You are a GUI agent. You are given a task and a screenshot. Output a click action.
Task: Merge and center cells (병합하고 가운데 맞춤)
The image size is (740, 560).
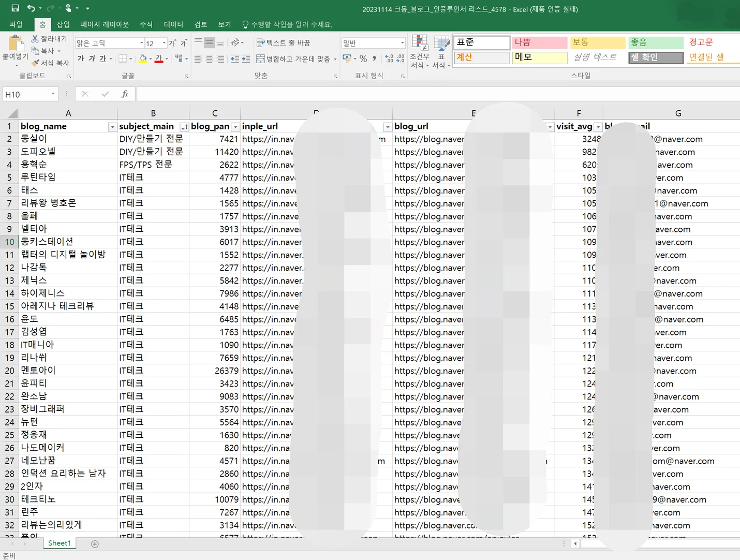(x=293, y=58)
